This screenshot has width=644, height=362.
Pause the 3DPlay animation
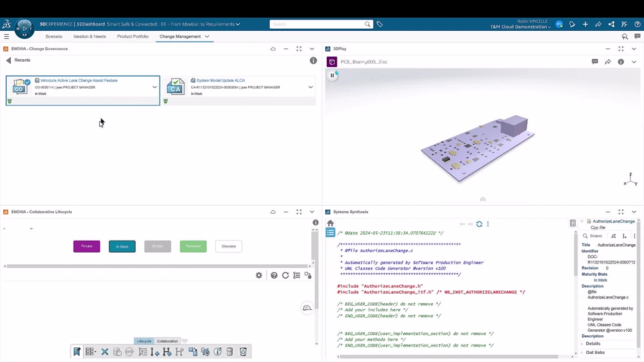(332, 76)
